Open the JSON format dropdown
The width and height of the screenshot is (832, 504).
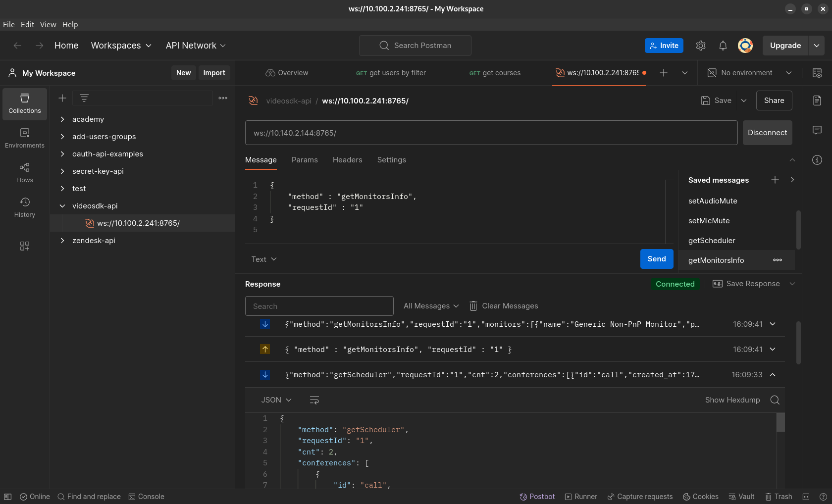coord(276,400)
